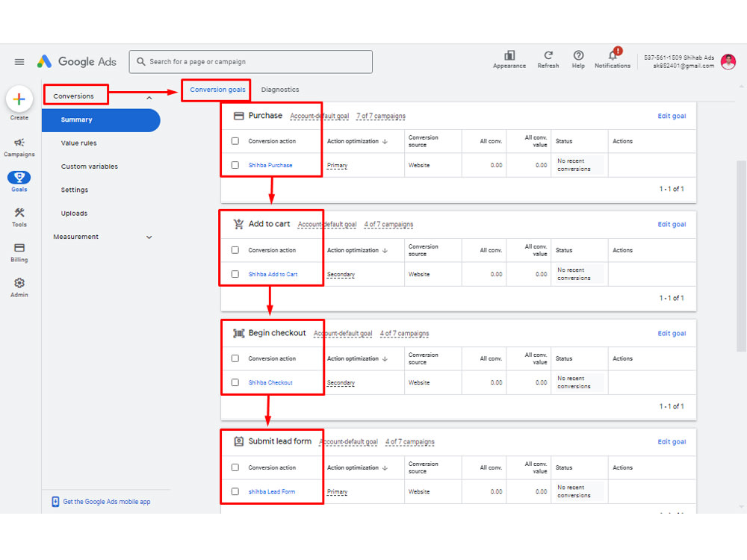This screenshot has width=747, height=560.
Task: Open the Campaigns megaphone icon
Action: tap(19, 143)
